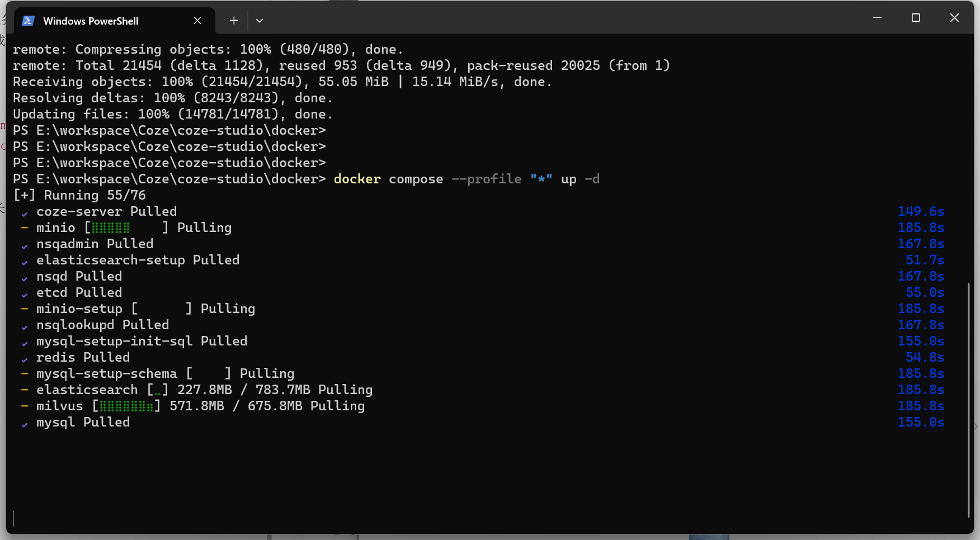
Task: Click the 'mysql-setup-init-sql Pulled' line
Action: point(142,342)
